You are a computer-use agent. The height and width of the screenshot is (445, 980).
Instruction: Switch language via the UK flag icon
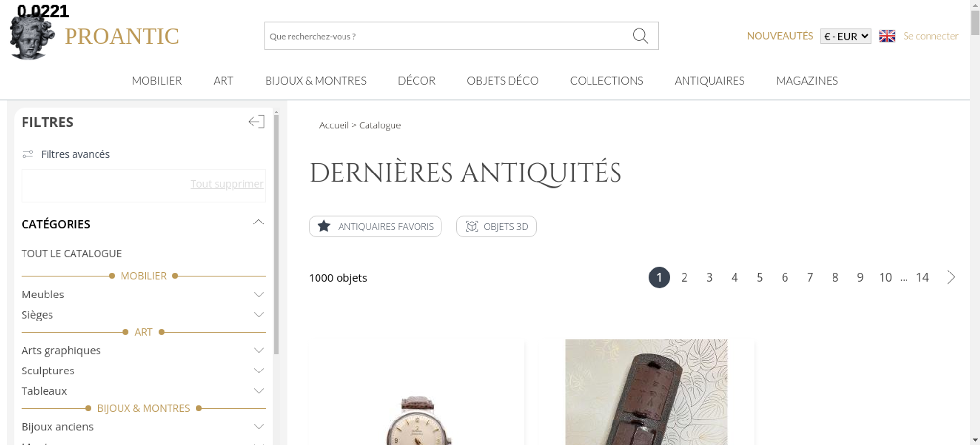[x=887, y=36]
